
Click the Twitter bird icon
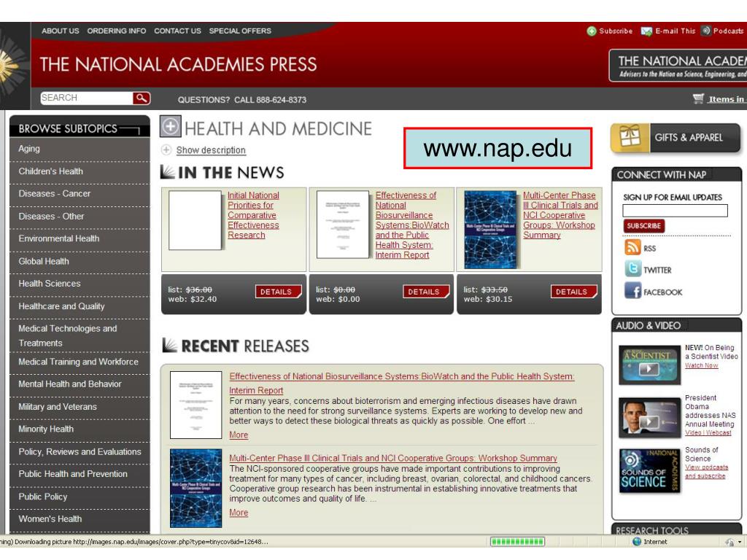[632, 269]
